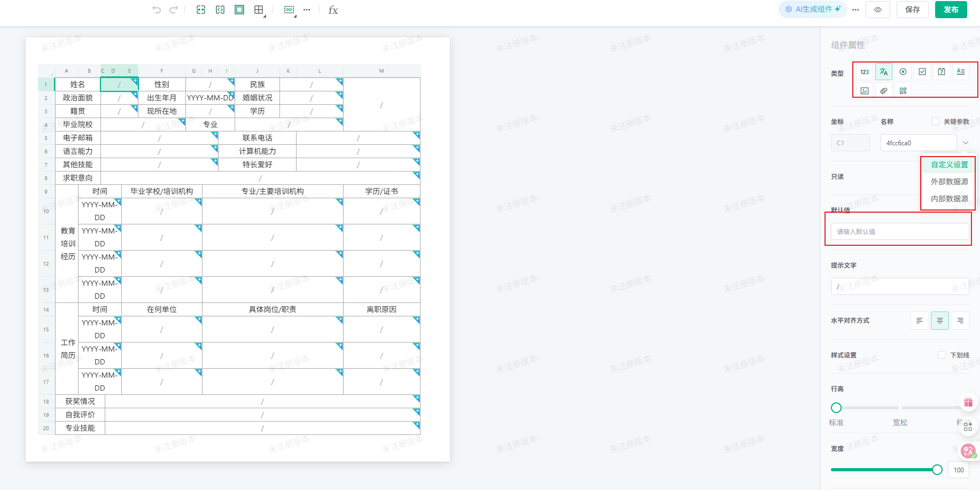The width and height of the screenshot is (980, 490).
Task: Select the 123 number component type
Action: click(865, 72)
